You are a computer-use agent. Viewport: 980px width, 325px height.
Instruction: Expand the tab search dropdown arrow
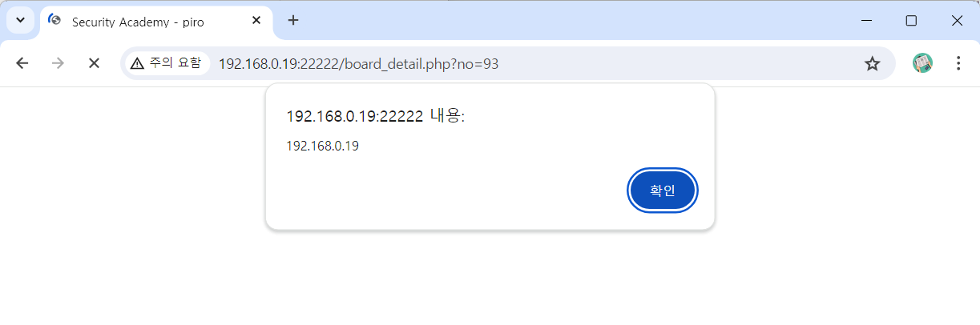(21, 21)
